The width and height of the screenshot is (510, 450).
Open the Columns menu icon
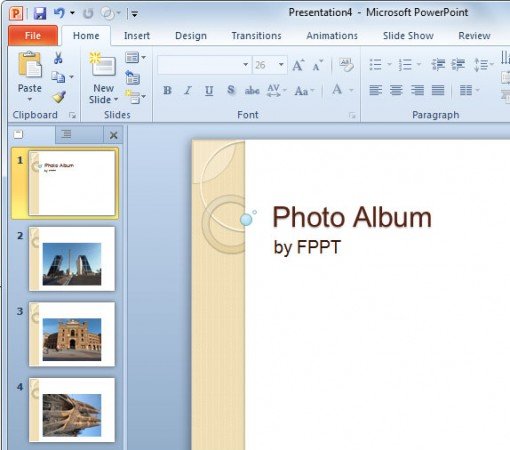(469, 90)
